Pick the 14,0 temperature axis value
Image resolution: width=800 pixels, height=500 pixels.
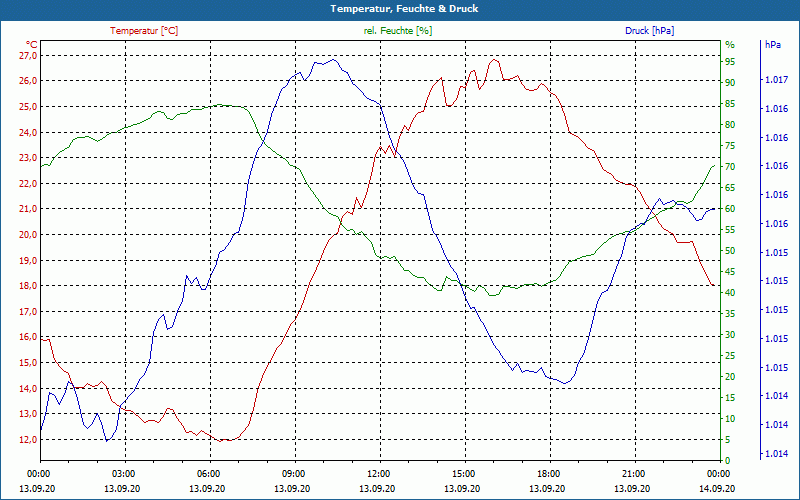pyautogui.click(x=28, y=388)
